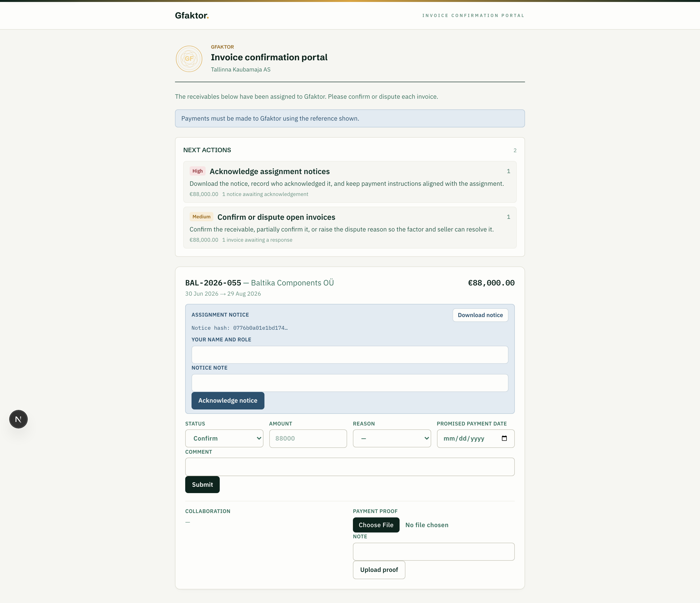Submit the invoice response
Viewport: 700px width, 603px height.
click(x=202, y=485)
